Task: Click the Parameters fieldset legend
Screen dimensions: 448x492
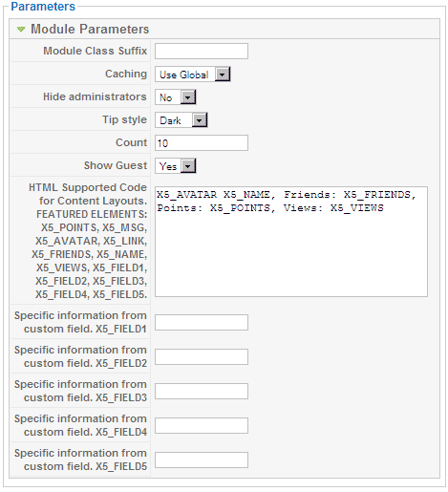Action: click(43, 7)
